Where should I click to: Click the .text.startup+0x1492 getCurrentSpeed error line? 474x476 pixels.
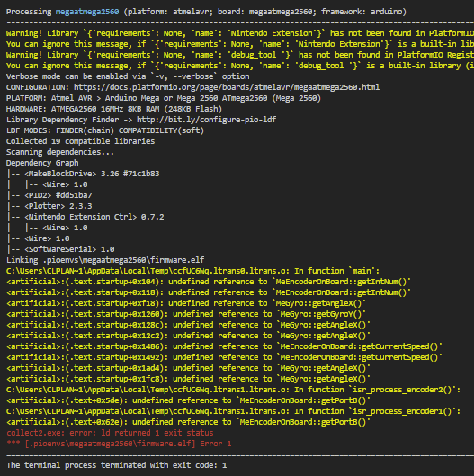(224, 357)
